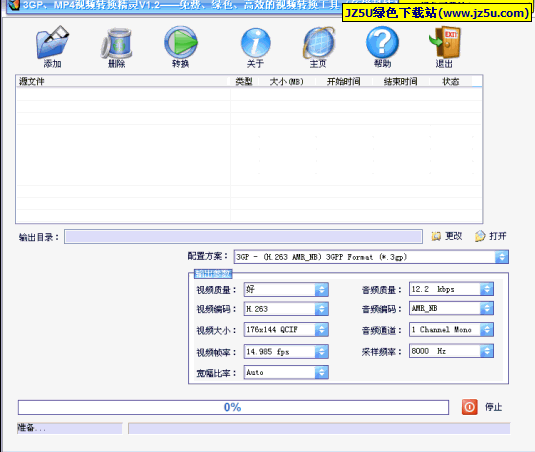Open the 音频质量 12.2 kbps dropdown

point(487,289)
